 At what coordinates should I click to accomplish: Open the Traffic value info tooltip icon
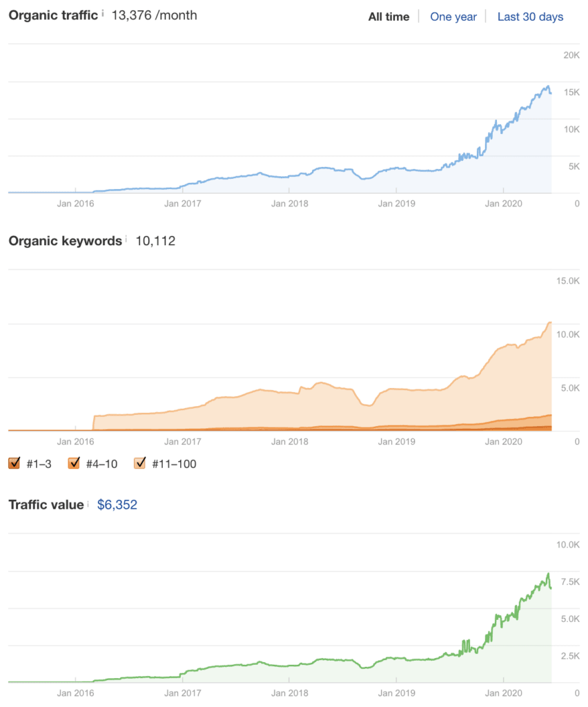88,503
